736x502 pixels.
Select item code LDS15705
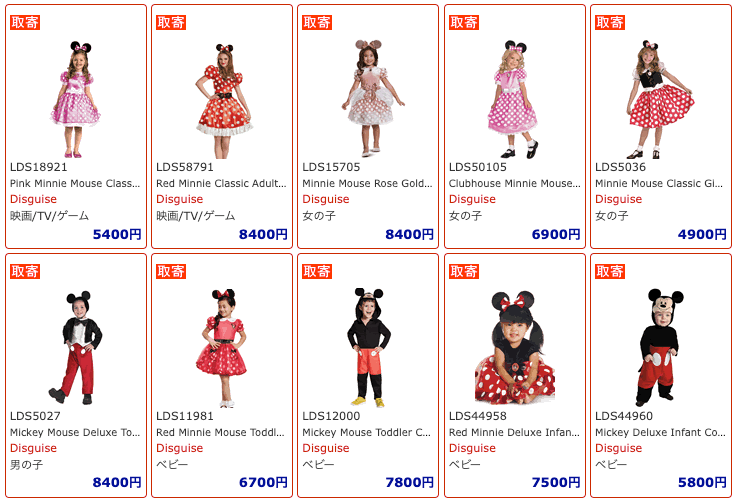[331, 167]
